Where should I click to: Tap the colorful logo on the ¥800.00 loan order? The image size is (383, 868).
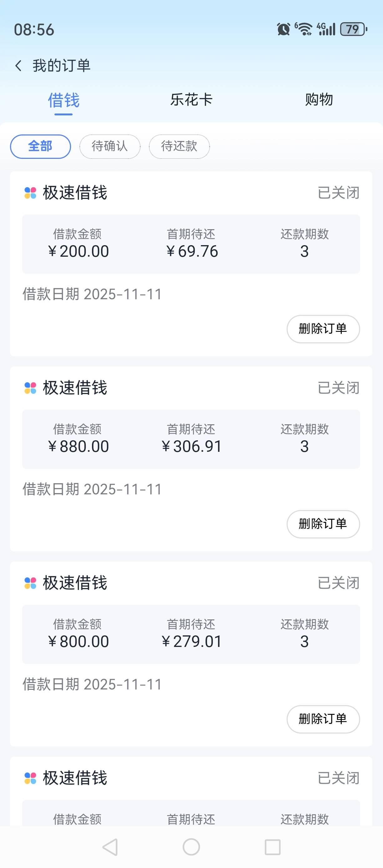30,583
